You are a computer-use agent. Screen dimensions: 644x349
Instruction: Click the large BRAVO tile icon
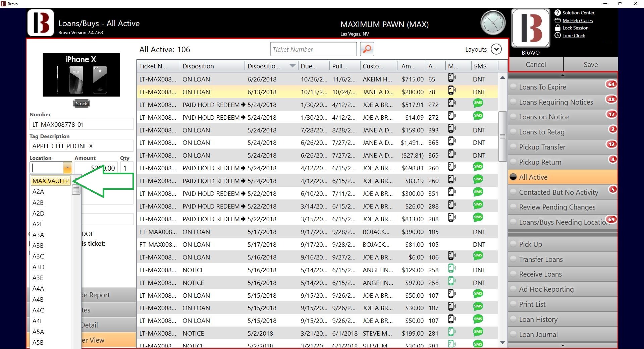(x=531, y=28)
